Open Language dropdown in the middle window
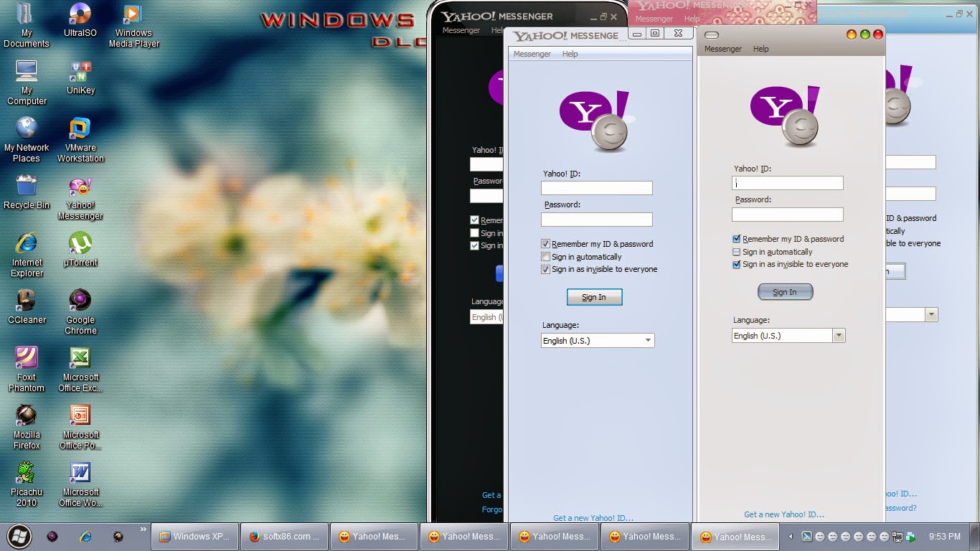The image size is (980, 551). tap(598, 340)
